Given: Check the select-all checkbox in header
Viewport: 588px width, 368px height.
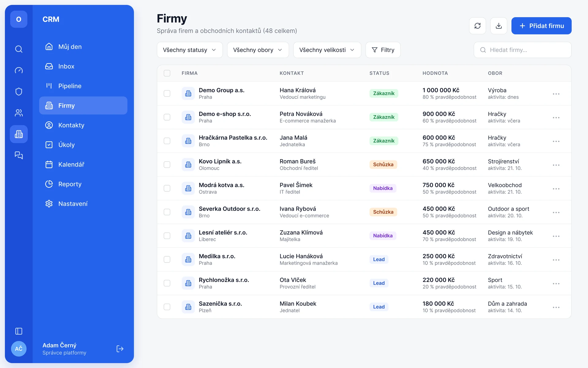Looking at the screenshot, I should pos(167,73).
